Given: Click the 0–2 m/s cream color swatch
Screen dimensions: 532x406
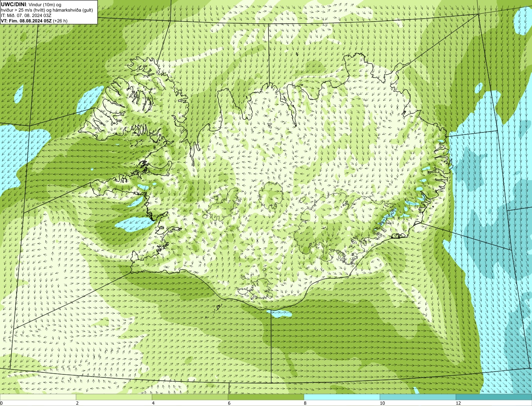Looking at the screenshot, I should [x=38, y=397].
